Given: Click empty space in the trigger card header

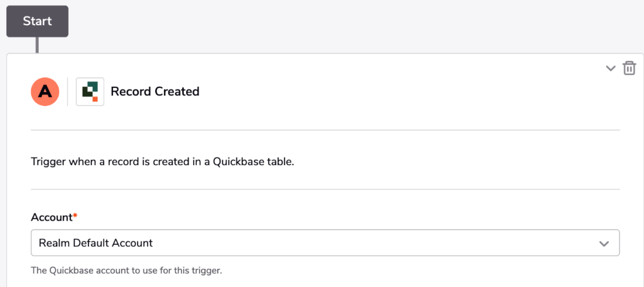Looking at the screenshot, I should 400,92.
